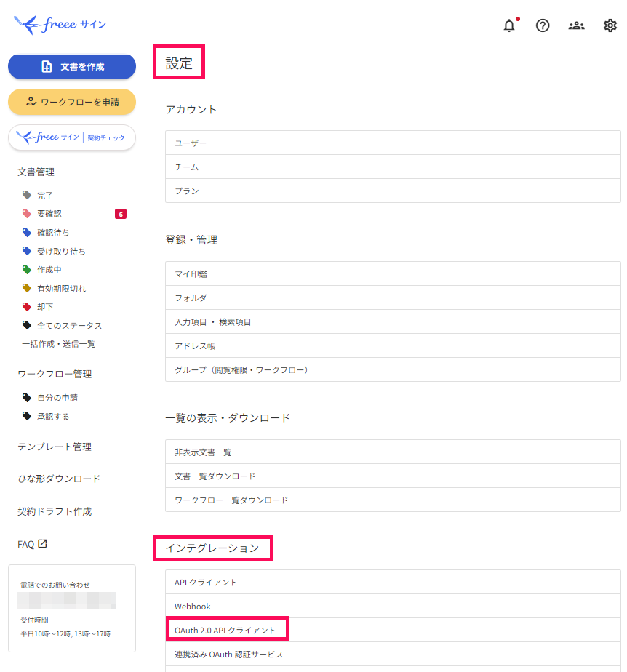Image resolution: width=627 pixels, height=672 pixels.
Task: Open the freee サイン 契約チェック button
Action: tap(72, 137)
